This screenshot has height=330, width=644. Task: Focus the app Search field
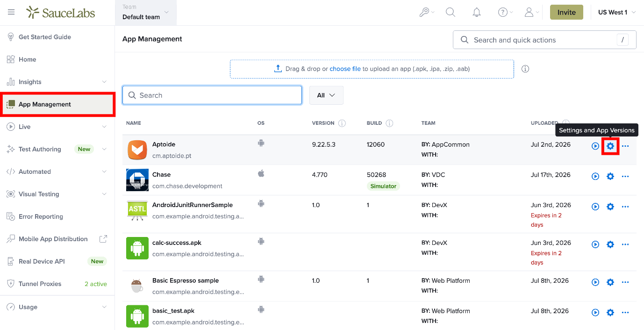tap(212, 95)
